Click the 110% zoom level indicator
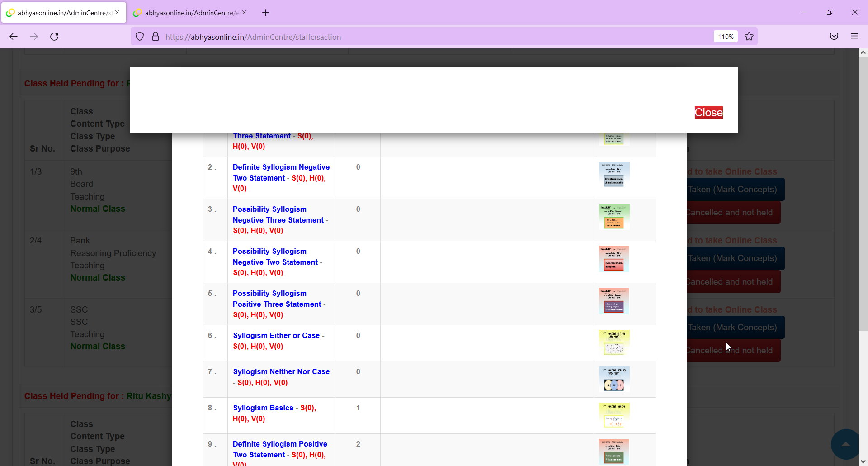868x466 pixels. pos(726,37)
